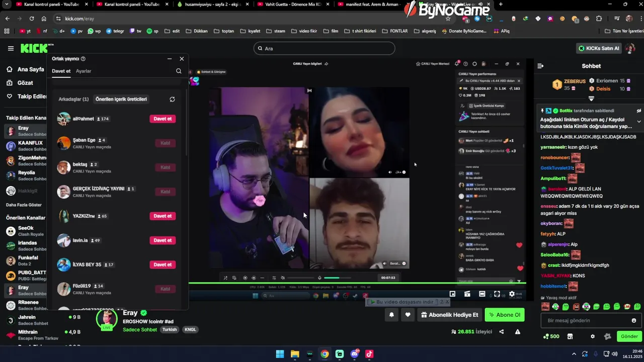This screenshot has width=644, height=362.
Task: Switch to Ayarlar tab
Action: point(84,71)
